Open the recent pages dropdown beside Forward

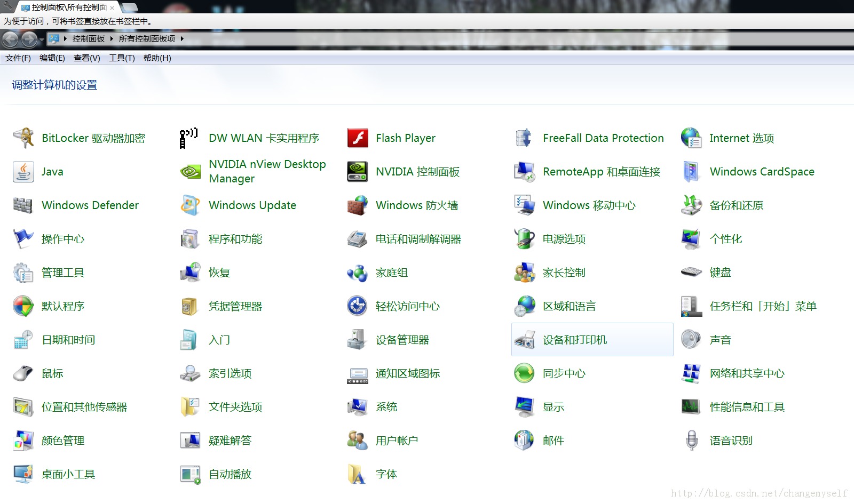click(42, 39)
